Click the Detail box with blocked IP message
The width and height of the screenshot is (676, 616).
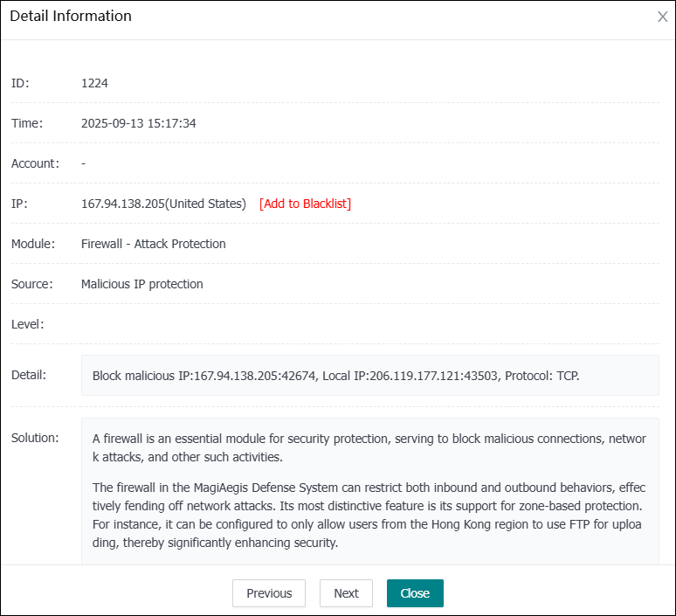click(369, 376)
